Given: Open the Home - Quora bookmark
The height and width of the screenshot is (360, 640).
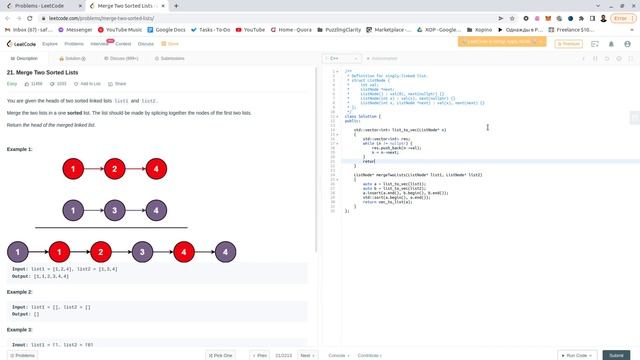Looking at the screenshot, I should 291,30.
